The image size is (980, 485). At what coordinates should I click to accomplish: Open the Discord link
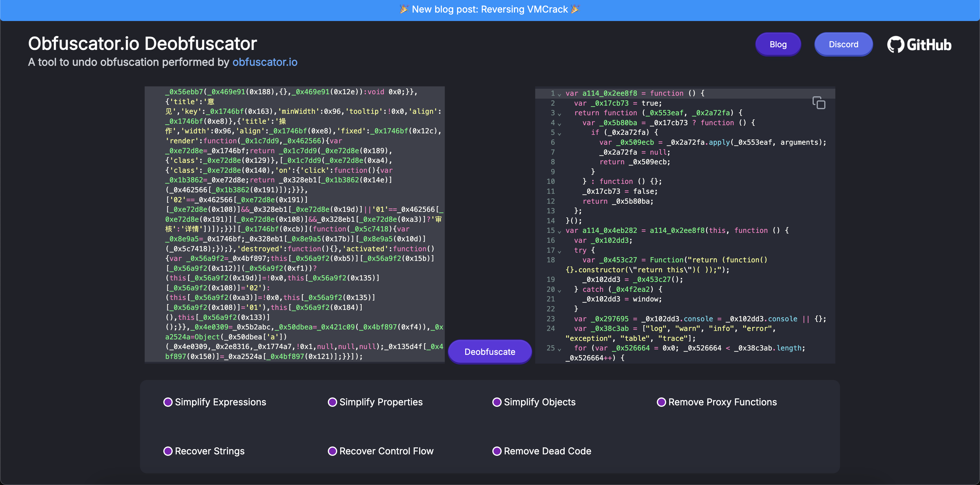pos(843,45)
